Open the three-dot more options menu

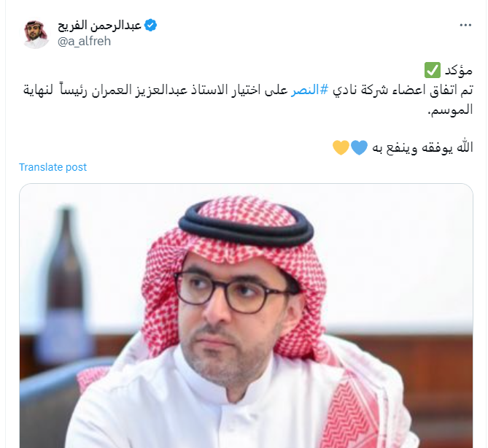[x=465, y=26]
